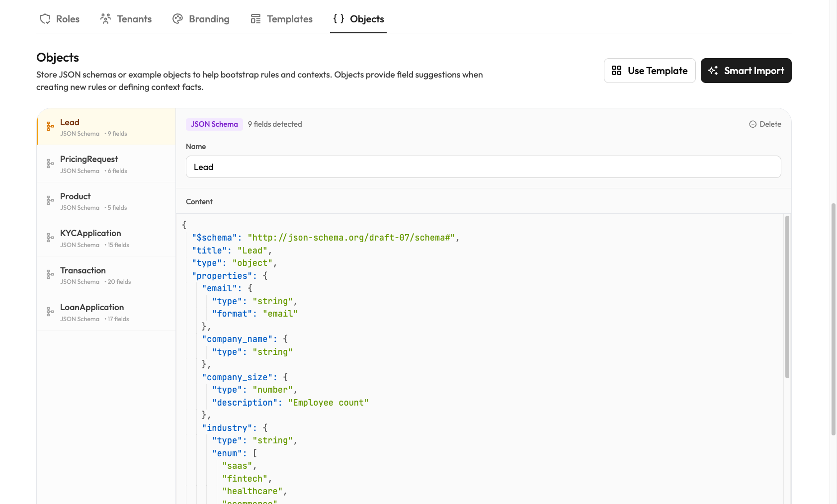Viewport: 837px width, 504px height.
Task: Click the Smart Import button
Action: (746, 71)
